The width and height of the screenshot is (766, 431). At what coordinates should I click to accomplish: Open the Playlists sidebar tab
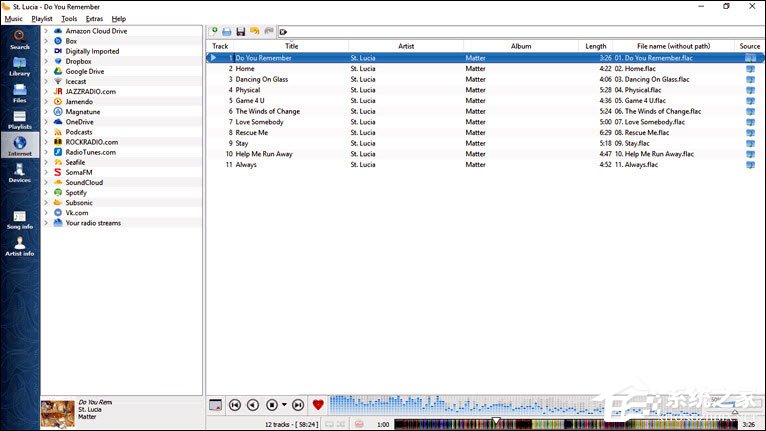(19, 120)
